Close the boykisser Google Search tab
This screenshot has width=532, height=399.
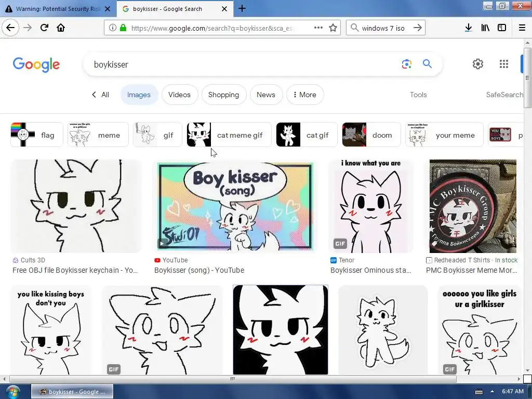tap(224, 9)
